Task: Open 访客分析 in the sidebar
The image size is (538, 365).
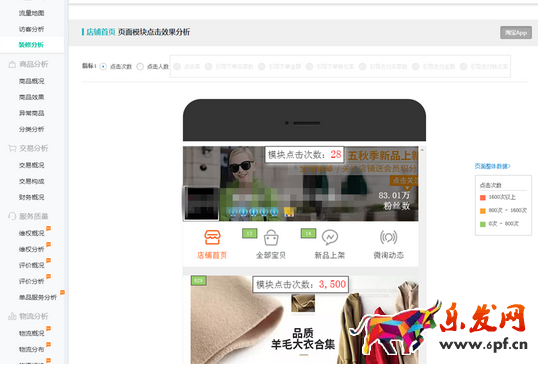Action: (32, 29)
